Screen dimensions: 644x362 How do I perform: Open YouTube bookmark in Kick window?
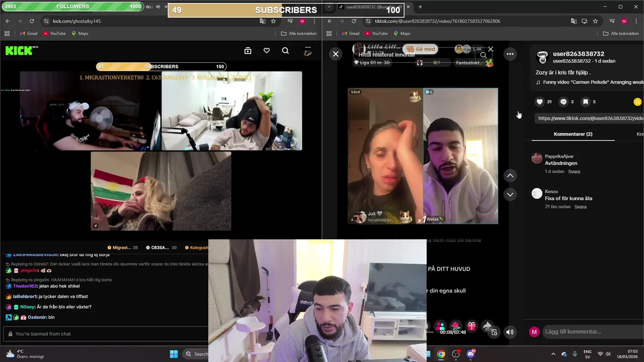click(x=54, y=34)
